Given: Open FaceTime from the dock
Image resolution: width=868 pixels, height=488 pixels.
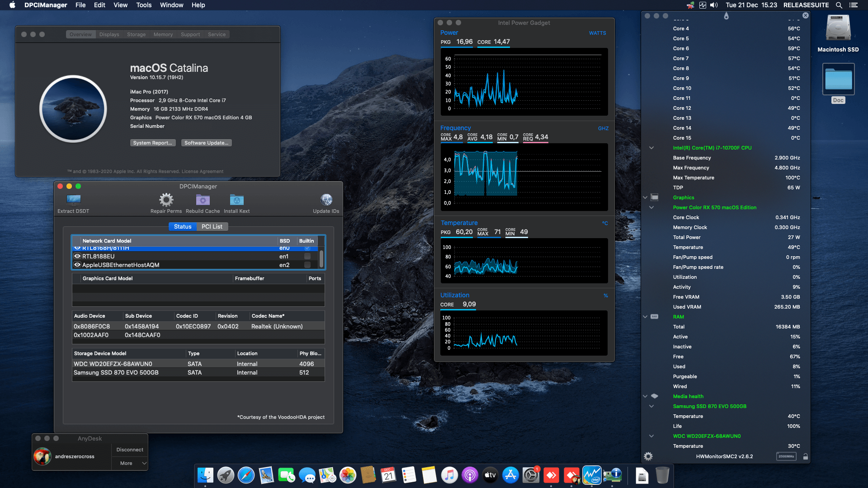Looking at the screenshot, I should pos(287,475).
